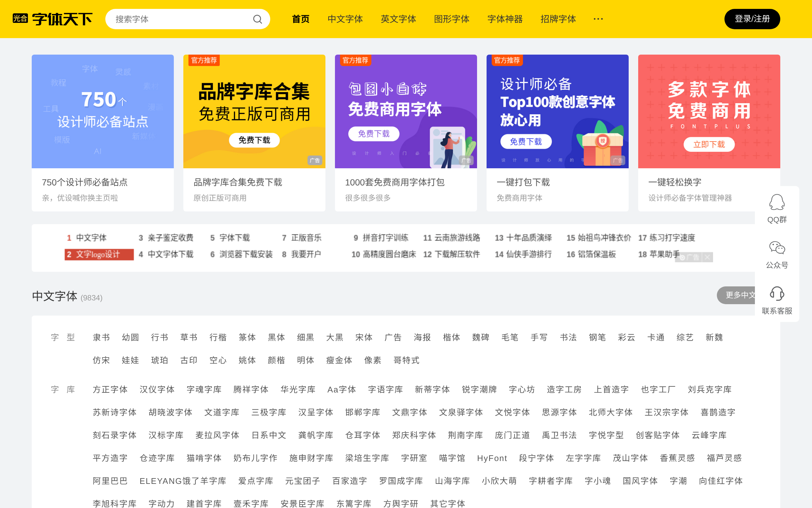Click the 中文字体下载 ad link
This screenshot has height=508, width=812.
click(170, 254)
